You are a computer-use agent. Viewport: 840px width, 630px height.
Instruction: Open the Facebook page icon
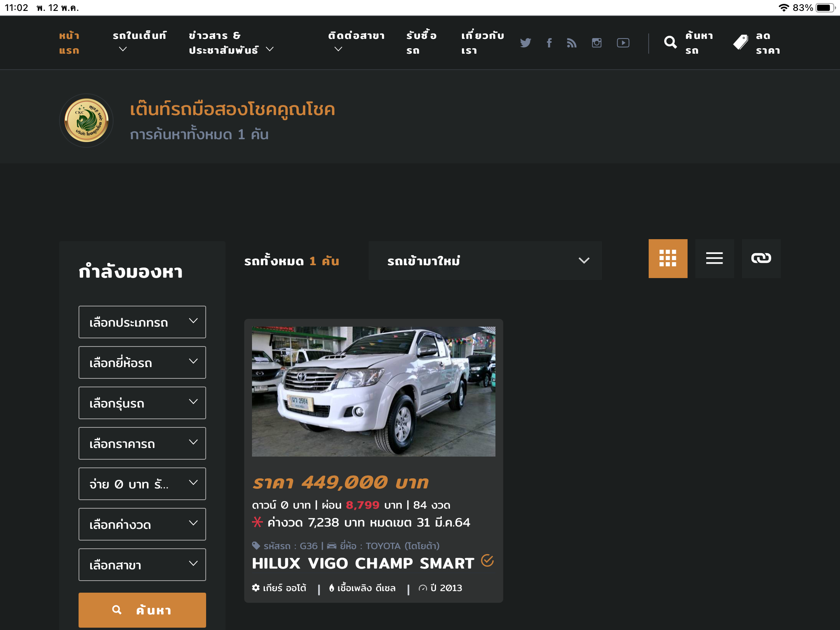coord(549,43)
